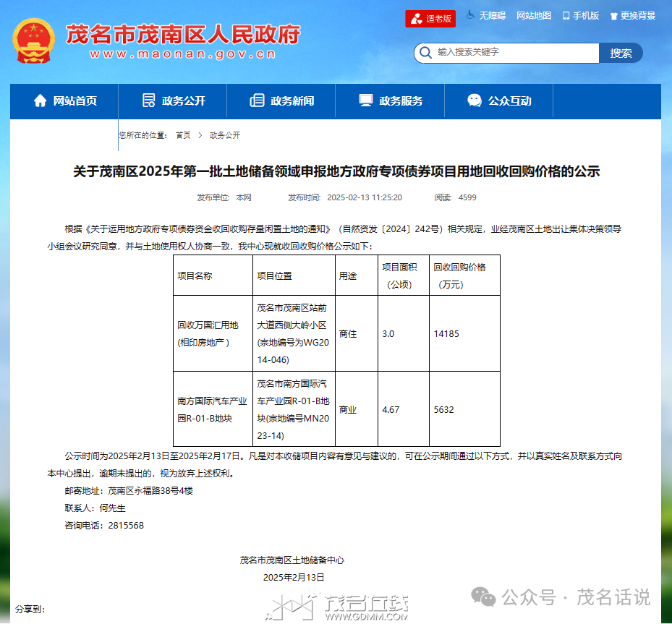Image resolution: width=672 pixels, height=624 pixels.
Task: Click the search keyword input field
Action: pyautogui.click(x=515, y=53)
